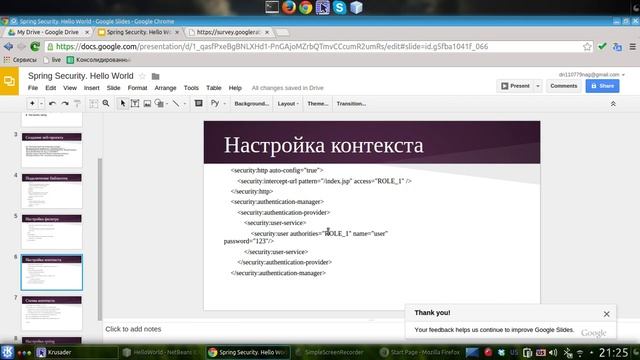The height and width of the screenshot is (360, 640).
Task: Open the Table menu
Action: [213, 88]
